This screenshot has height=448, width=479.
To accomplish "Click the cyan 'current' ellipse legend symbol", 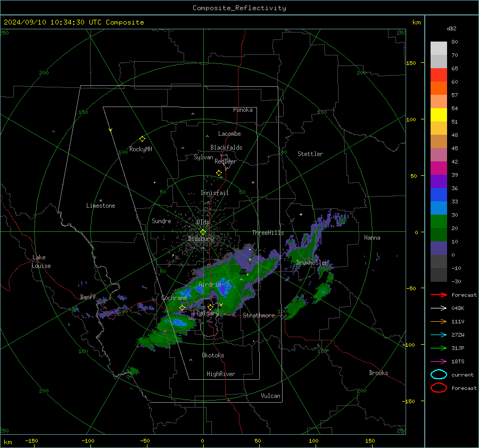I will pyautogui.click(x=439, y=374).
